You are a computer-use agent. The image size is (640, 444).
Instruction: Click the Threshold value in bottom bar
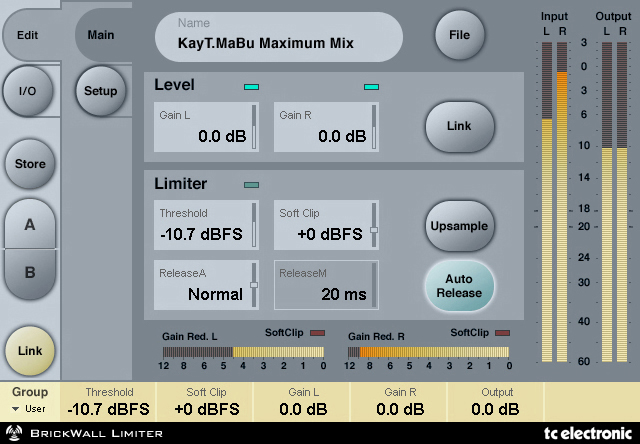point(109,409)
